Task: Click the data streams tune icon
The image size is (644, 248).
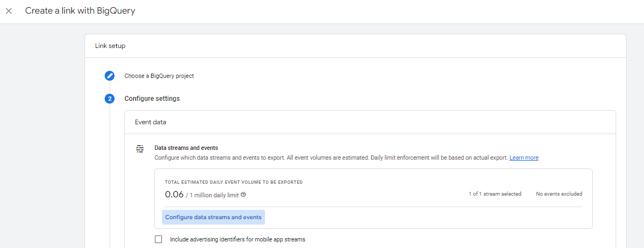Action: pyautogui.click(x=140, y=148)
